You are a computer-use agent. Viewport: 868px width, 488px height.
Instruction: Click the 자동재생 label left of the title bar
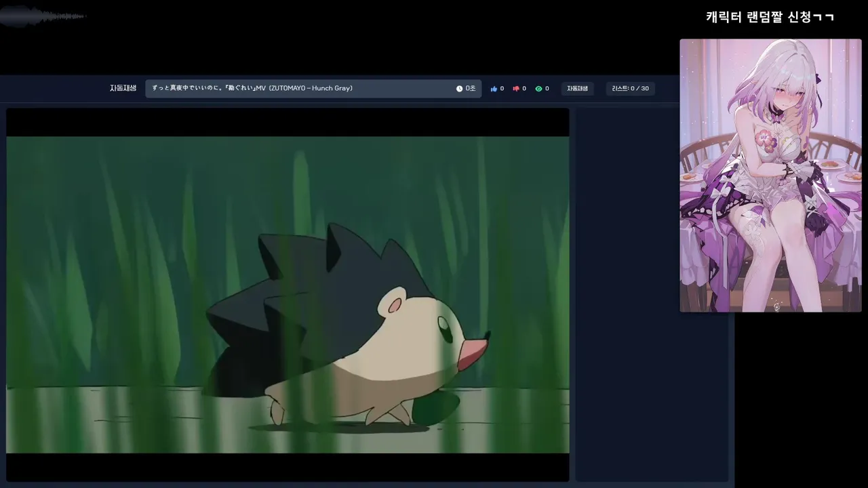123,88
